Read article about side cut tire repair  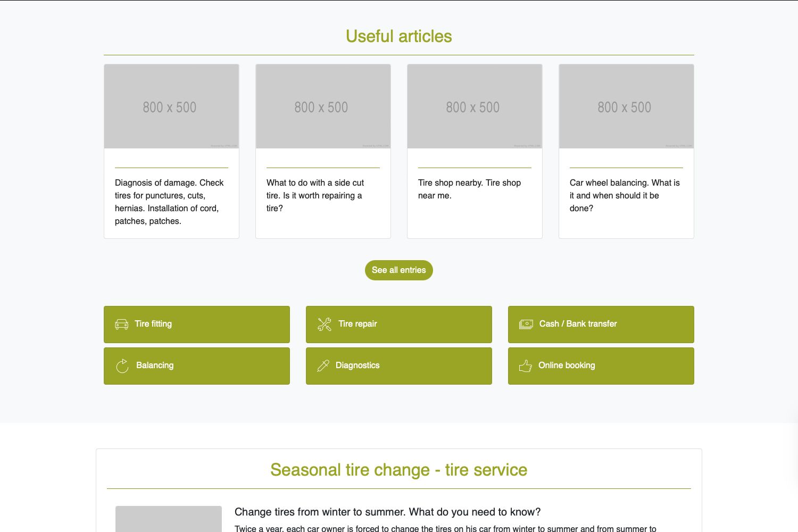point(315,195)
